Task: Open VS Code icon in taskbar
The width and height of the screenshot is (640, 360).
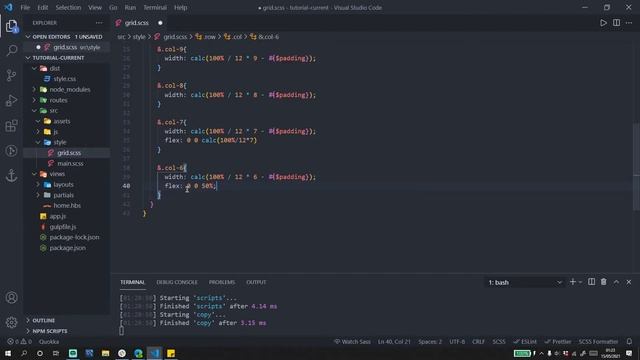Action: click(x=155, y=353)
